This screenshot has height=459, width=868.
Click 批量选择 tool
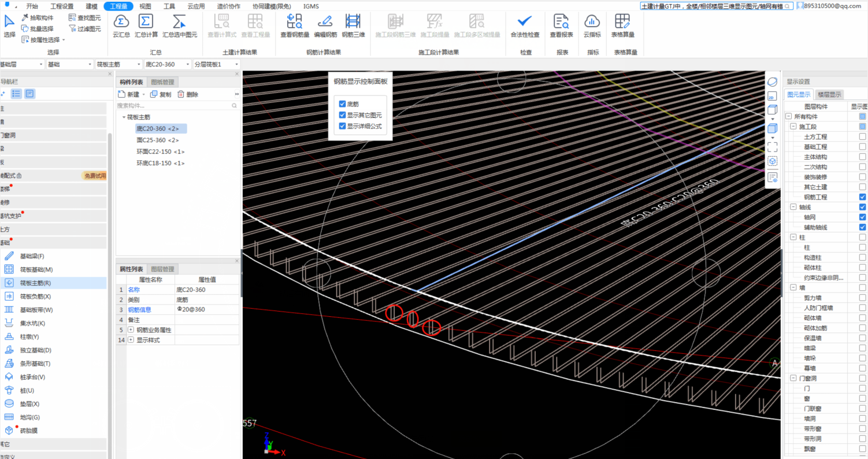click(37, 28)
